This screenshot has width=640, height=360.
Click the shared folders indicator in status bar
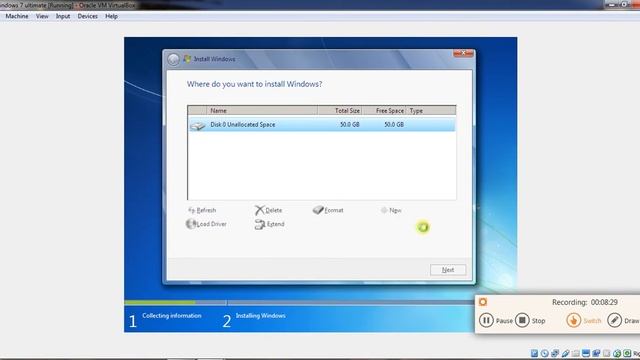coord(576,353)
